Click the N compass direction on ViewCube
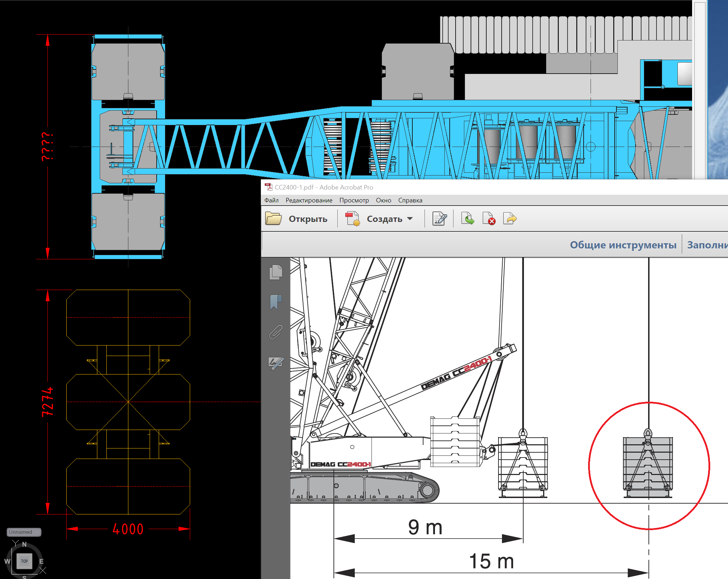 click(x=24, y=544)
